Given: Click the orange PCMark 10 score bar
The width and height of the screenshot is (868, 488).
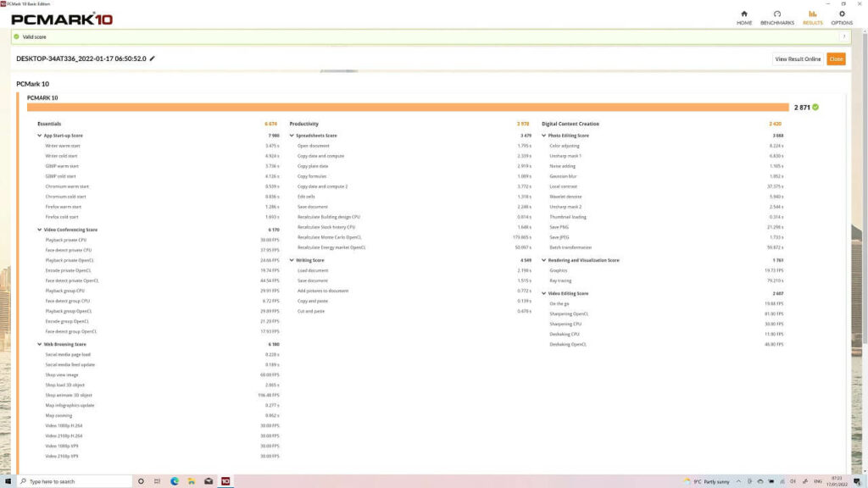Looking at the screenshot, I should [408, 108].
